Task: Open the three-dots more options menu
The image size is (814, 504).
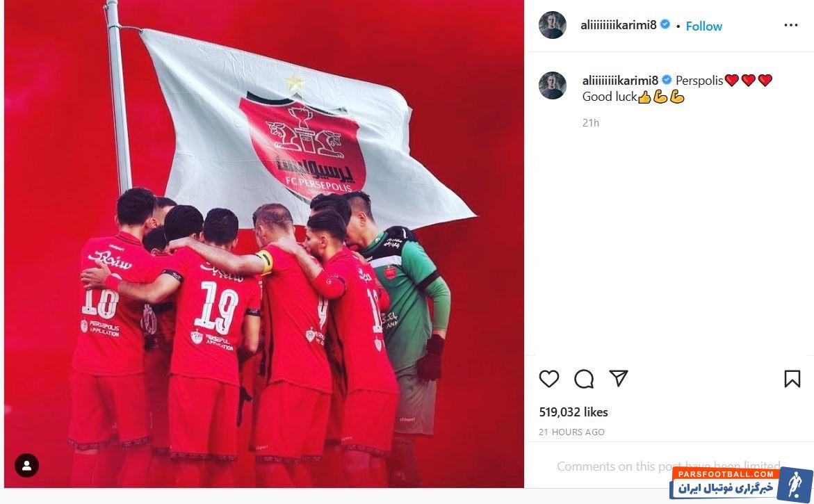Action: (x=790, y=25)
